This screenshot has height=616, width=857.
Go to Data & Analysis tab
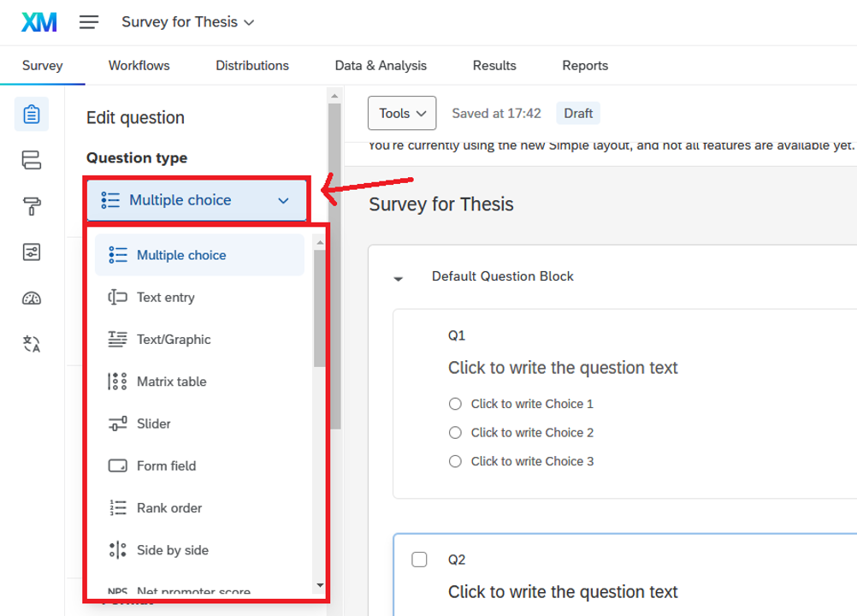coord(381,65)
